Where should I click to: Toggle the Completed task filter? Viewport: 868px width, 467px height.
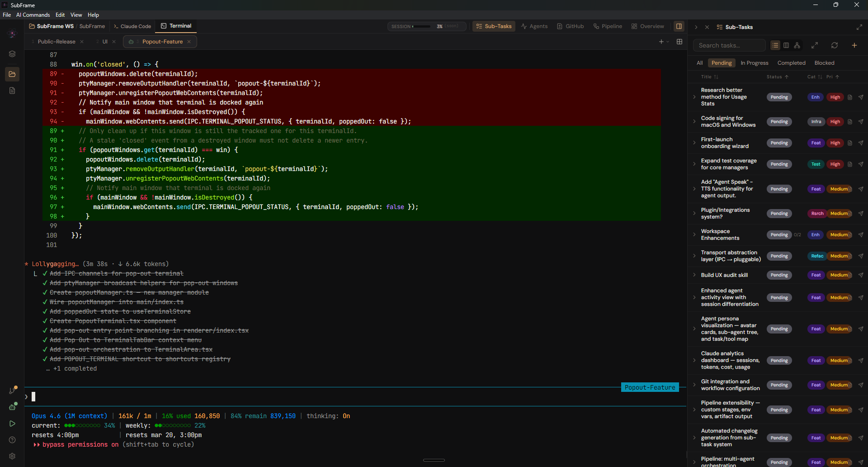click(x=791, y=62)
